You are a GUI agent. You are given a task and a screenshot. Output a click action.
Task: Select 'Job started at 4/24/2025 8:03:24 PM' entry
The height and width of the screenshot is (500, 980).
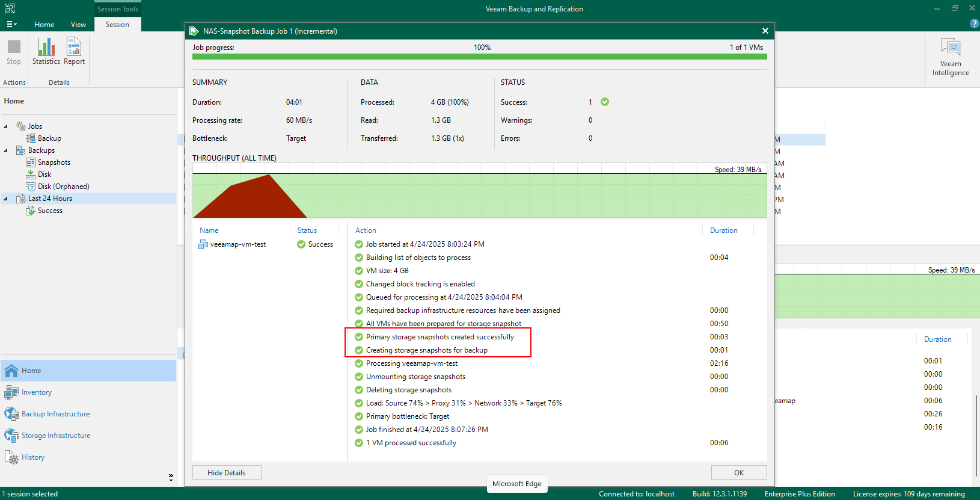(425, 244)
